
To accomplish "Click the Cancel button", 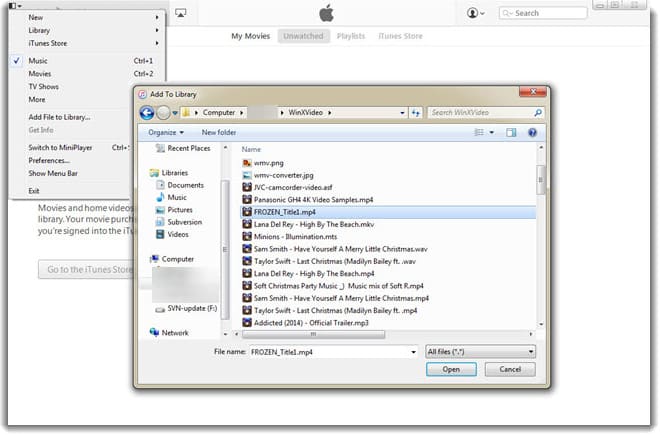I will pyautogui.click(x=510, y=370).
